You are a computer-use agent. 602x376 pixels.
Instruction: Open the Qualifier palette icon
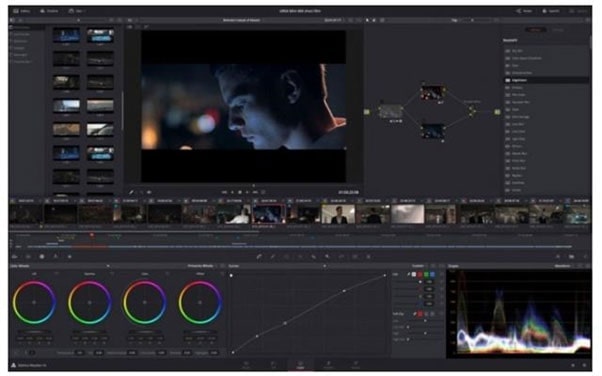pyautogui.click(x=273, y=256)
